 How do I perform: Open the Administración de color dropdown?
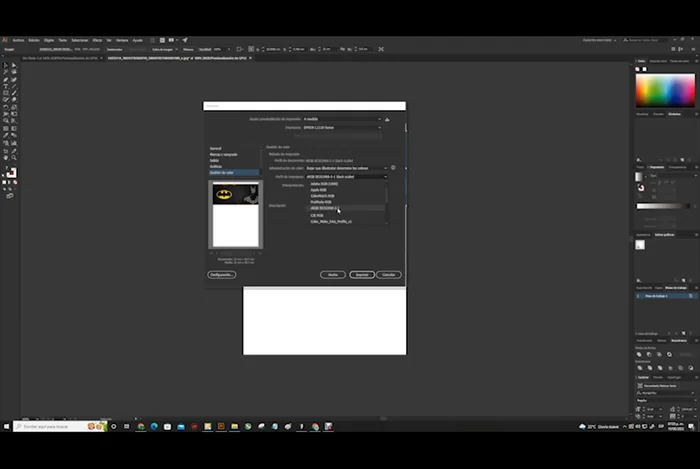pyautogui.click(x=346, y=168)
